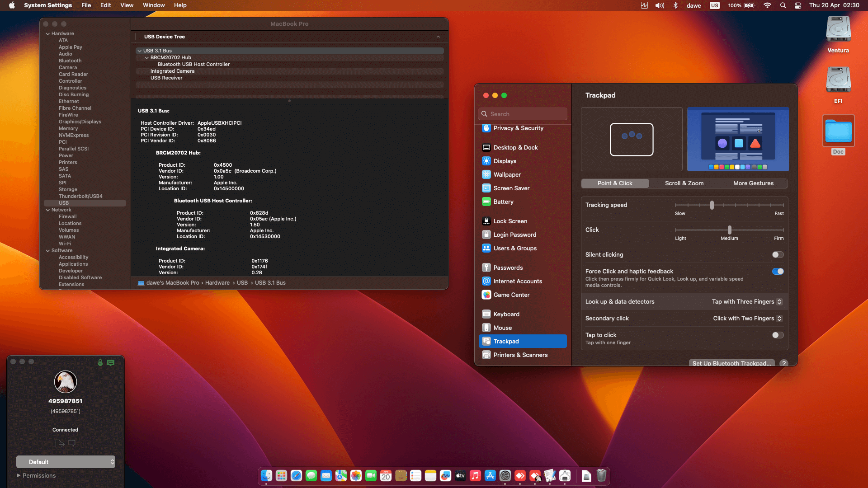
Task: Open Spotlight search from menu bar
Action: [783, 5]
